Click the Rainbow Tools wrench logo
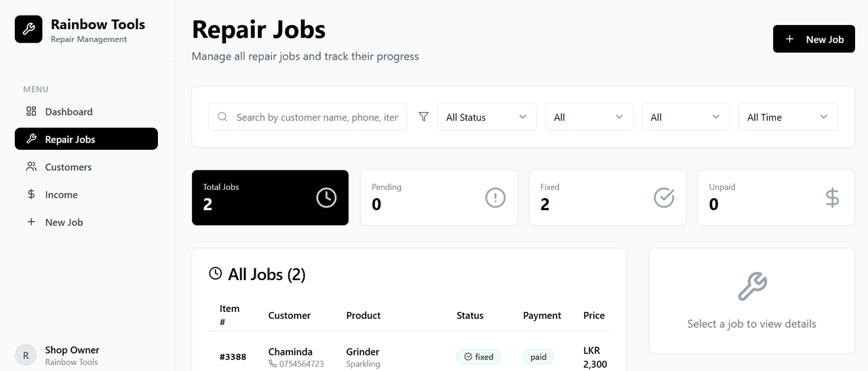Viewport: 868px width, 371px height. [28, 29]
